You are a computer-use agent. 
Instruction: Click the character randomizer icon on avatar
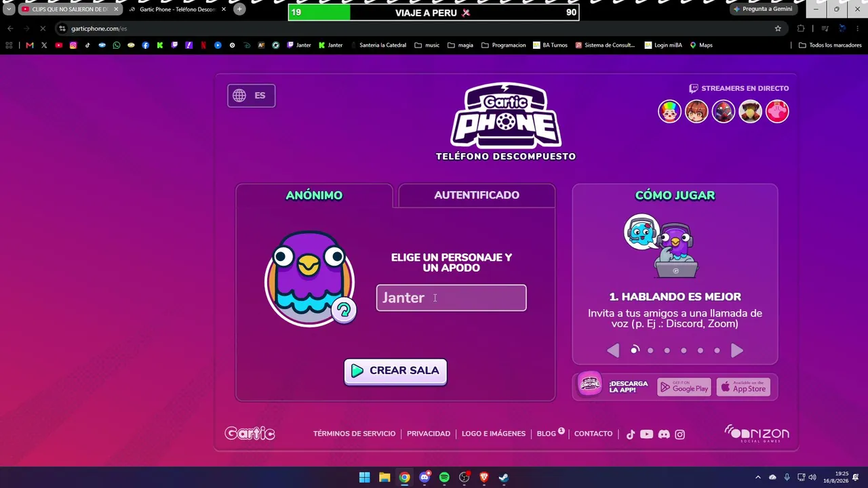344,310
